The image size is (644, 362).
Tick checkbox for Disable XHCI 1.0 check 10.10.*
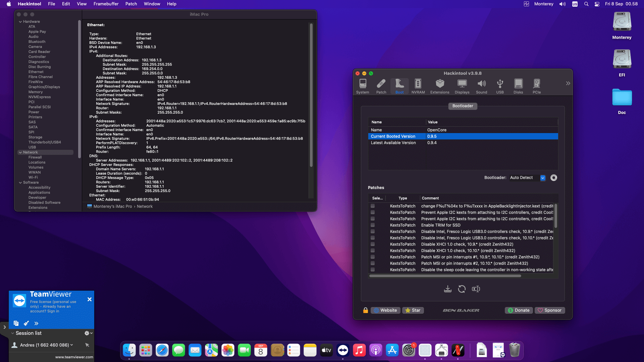(373, 250)
